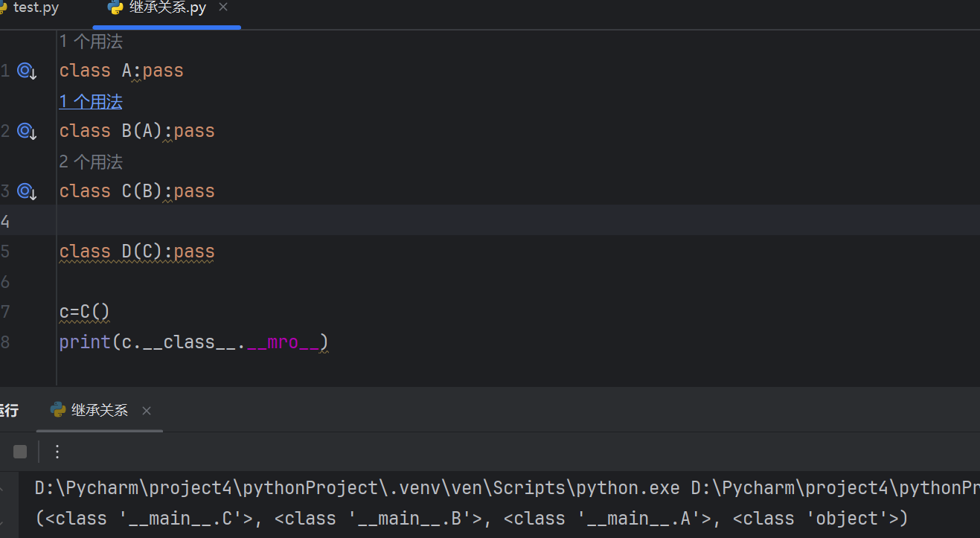Open the 继承关系 run tab
The height and width of the screenshot is (538, 980).
[100, 410]
